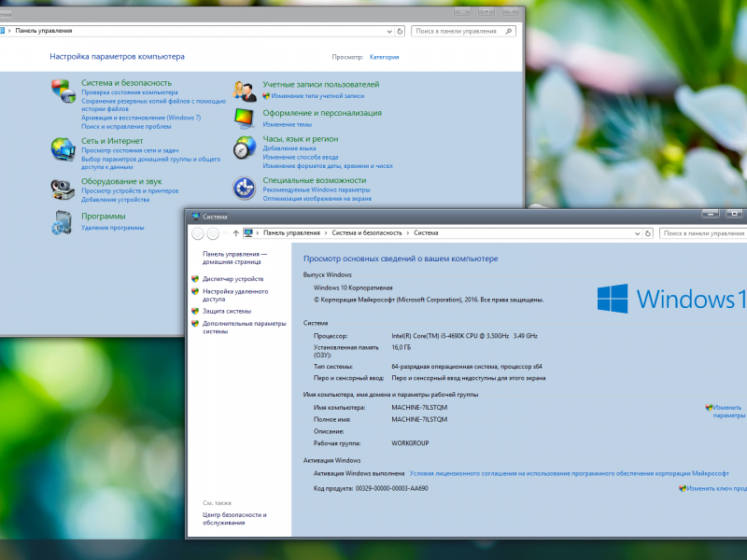Refresh the Панель управления window
Image resolution: width=747 pixels, height=560 pixels.
click(401, 32)
